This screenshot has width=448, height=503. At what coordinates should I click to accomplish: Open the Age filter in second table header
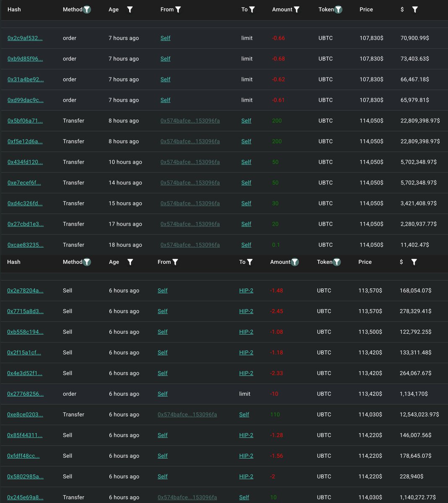click(x=130, y=262)
